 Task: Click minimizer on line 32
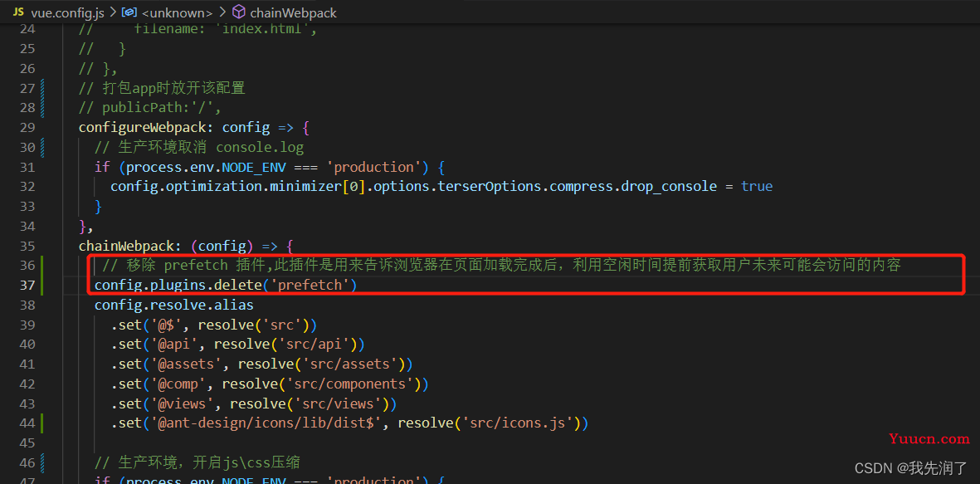[305, 187]
